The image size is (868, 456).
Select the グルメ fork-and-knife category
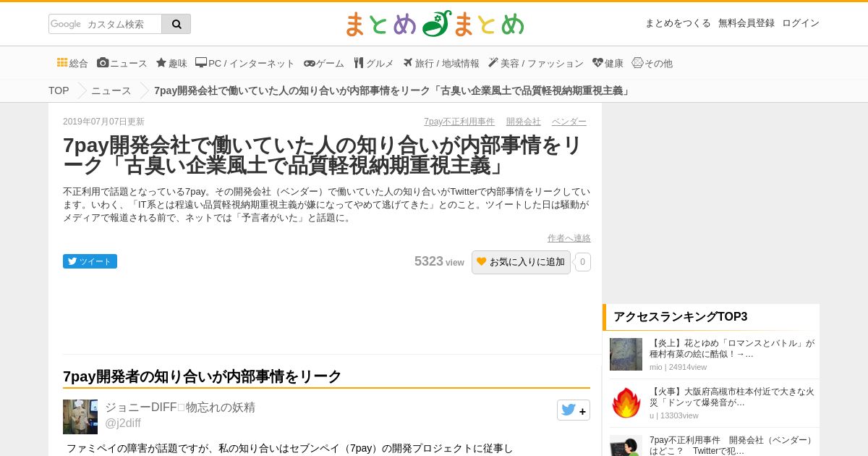(x=374, y=63)
